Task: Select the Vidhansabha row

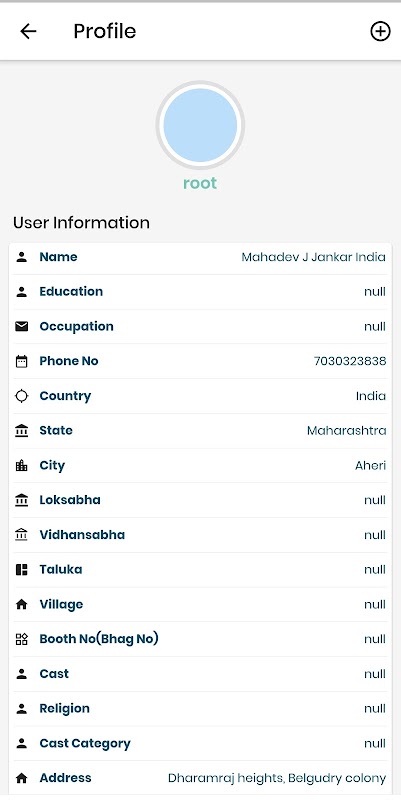Action: pyautogui.click(x=200, y=535)
